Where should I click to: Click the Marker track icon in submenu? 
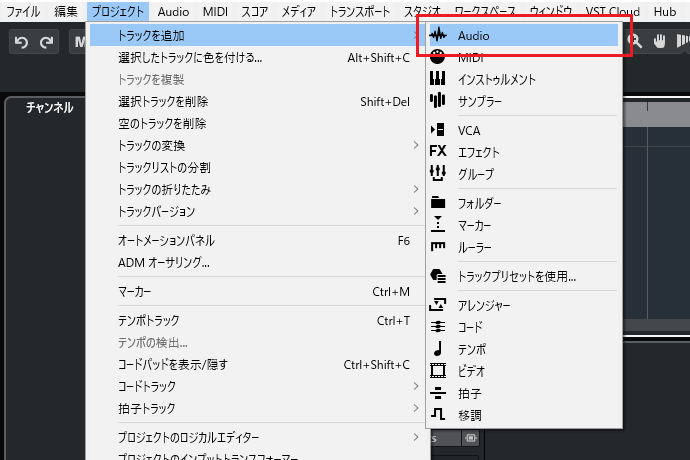point(438,224)
